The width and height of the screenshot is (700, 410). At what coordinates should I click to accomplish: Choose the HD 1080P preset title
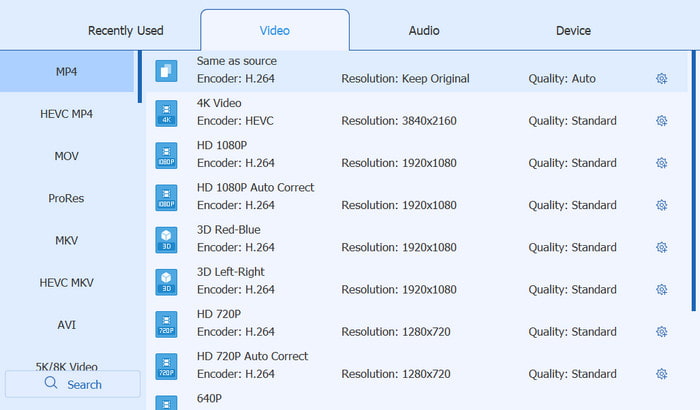pos(222,145)
